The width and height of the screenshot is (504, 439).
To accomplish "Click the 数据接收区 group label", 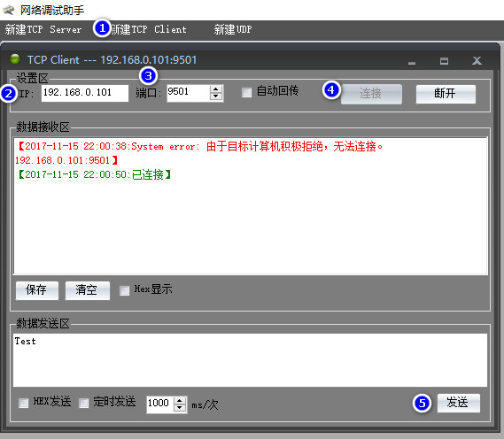I will (43, 127).
